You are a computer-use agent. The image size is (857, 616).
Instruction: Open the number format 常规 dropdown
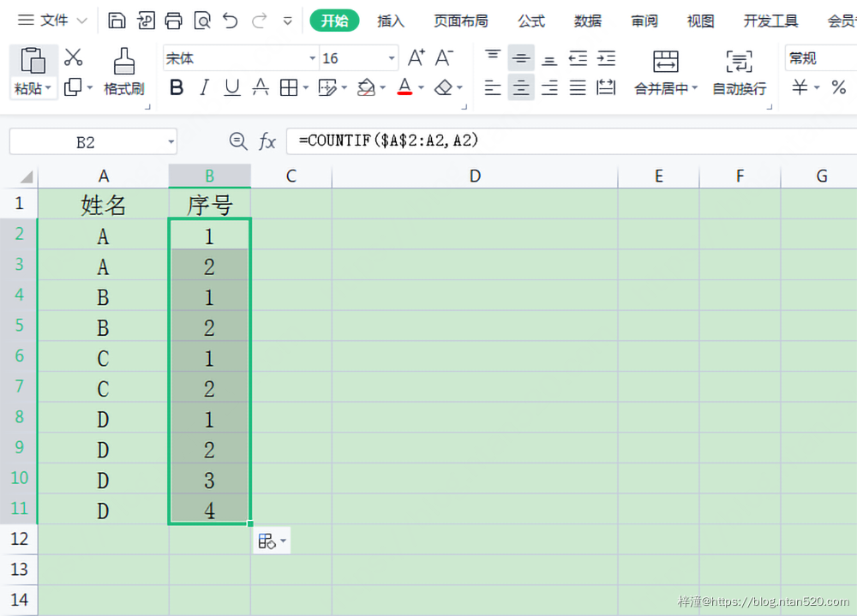point(820,58)
